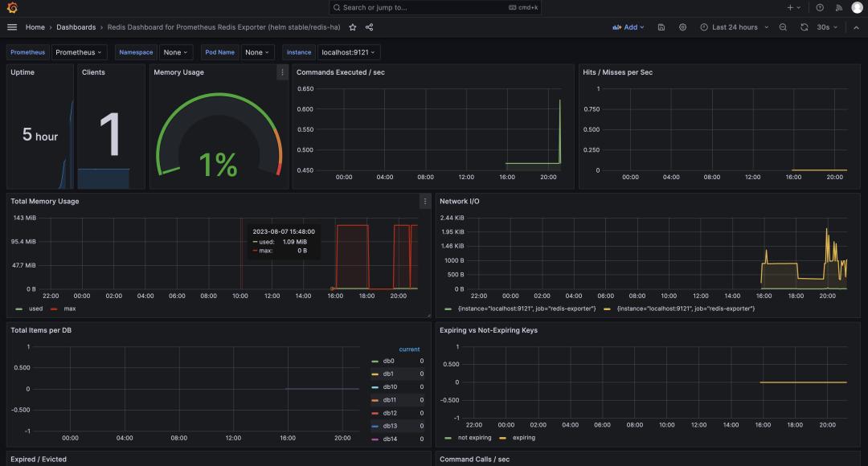
Task: Open Command Calls / sec panel title
Action: 474,460
